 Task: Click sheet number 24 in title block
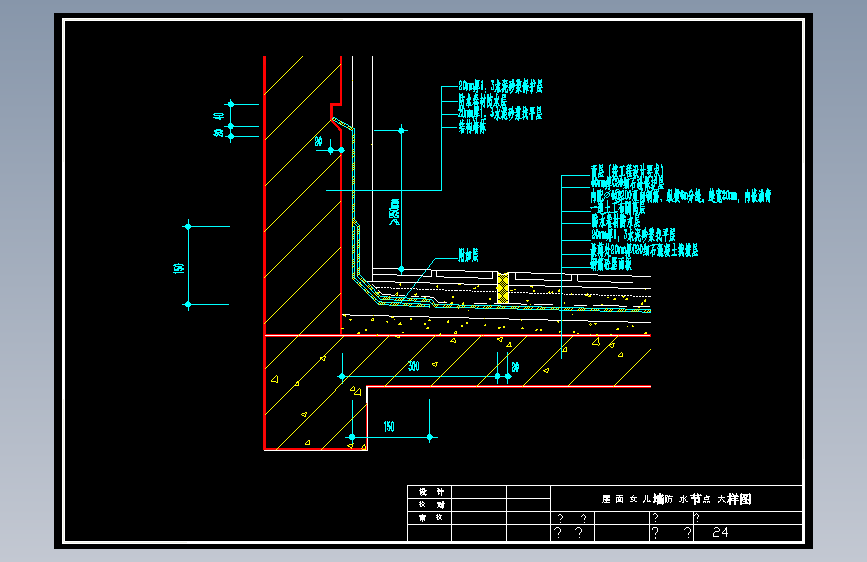coord(720,533)
